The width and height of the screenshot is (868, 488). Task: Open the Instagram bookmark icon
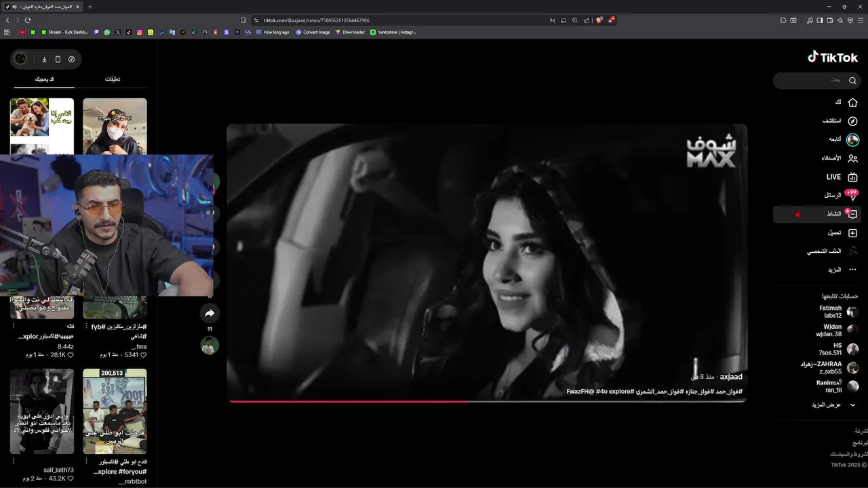[140, 32]
